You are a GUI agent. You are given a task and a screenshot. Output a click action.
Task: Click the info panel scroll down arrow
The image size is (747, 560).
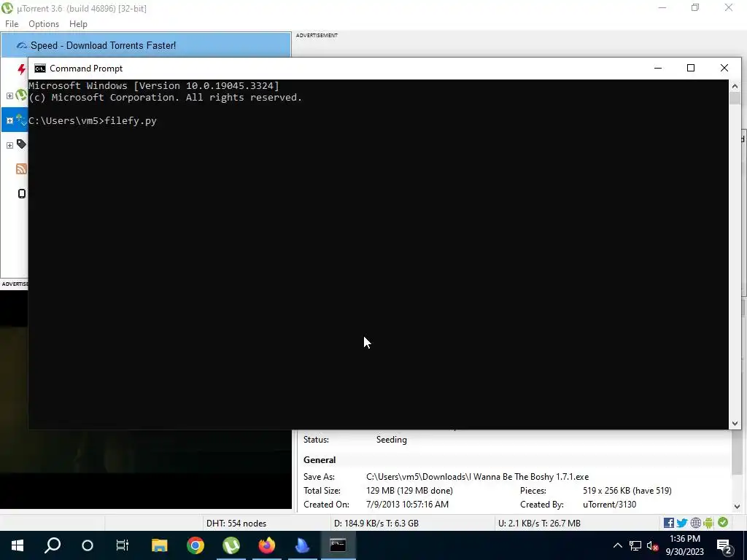point(737,507)
